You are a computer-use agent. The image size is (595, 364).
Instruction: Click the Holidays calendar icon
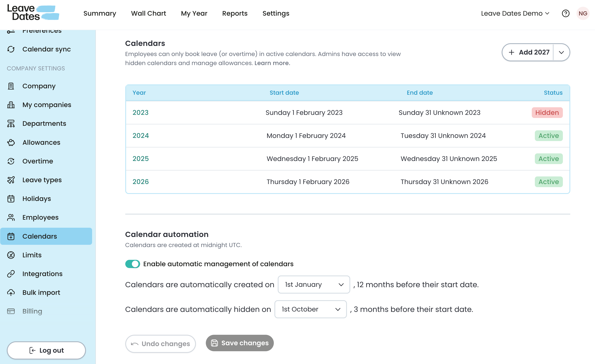pyautogui.click(x=11, y=199)
